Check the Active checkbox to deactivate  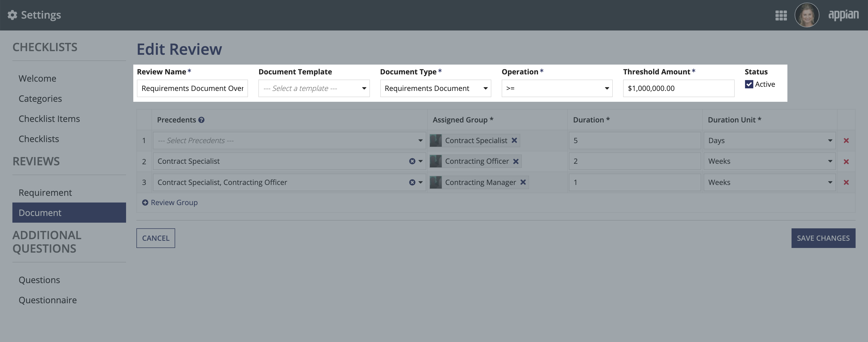[x=749, y=85]
